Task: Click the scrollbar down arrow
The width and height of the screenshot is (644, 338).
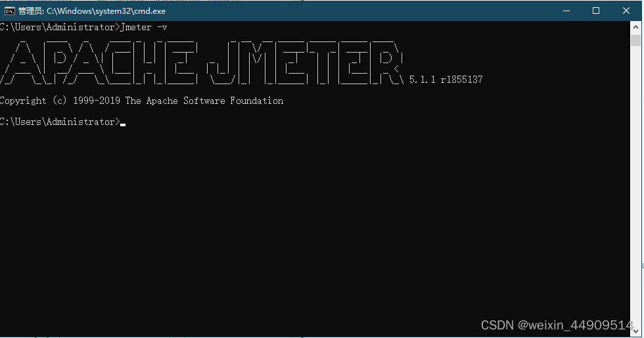Action: 635,331
